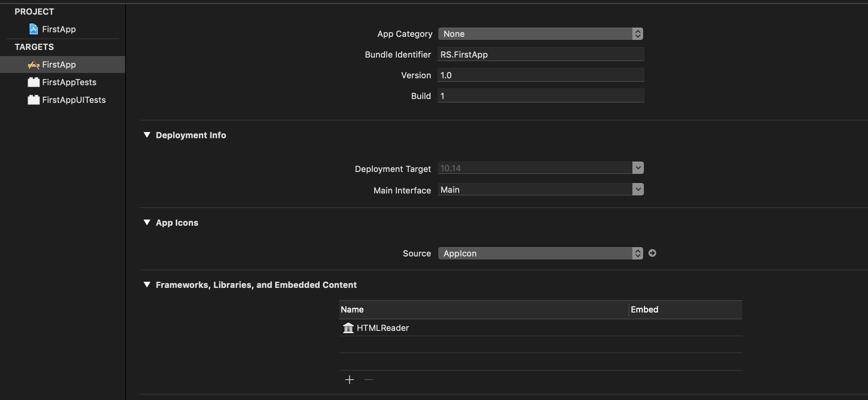The width and height of the screenshot is (868, 400).
Task: Click the Name column header
Action: [352, 309]
